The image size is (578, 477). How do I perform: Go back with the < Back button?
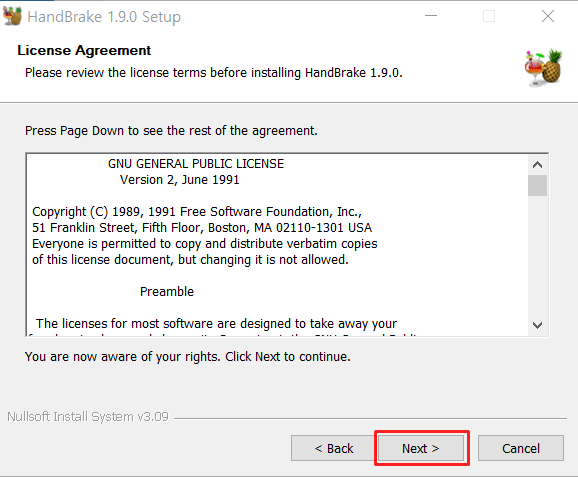click(x=333, y=448)
